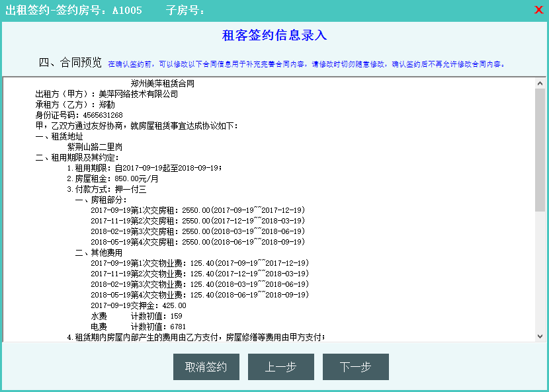Click the address line 紫荆山路二里岗
549x392 pixels.
tap(95, 147)
